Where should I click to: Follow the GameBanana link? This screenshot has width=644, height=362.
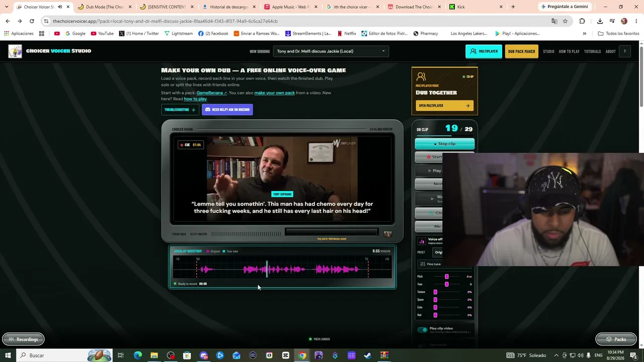211,93
